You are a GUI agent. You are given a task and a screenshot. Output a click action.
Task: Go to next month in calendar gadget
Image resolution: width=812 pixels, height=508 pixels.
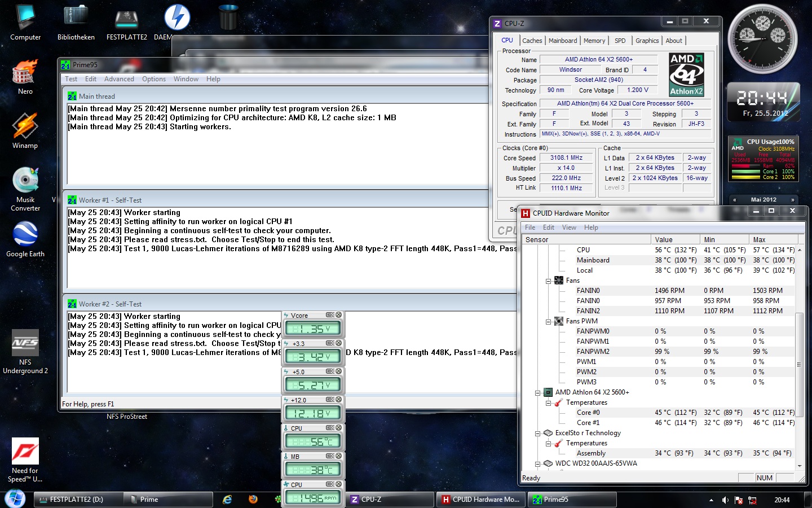tap(792, 200)
